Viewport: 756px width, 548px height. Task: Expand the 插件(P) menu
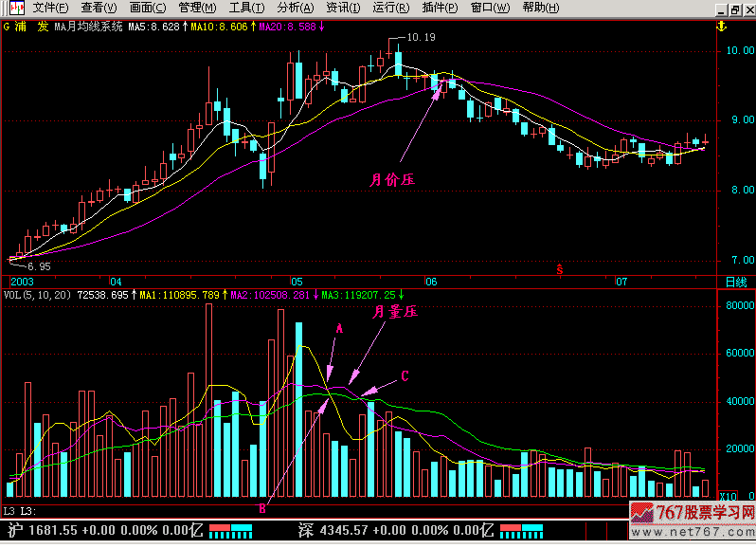440,8
